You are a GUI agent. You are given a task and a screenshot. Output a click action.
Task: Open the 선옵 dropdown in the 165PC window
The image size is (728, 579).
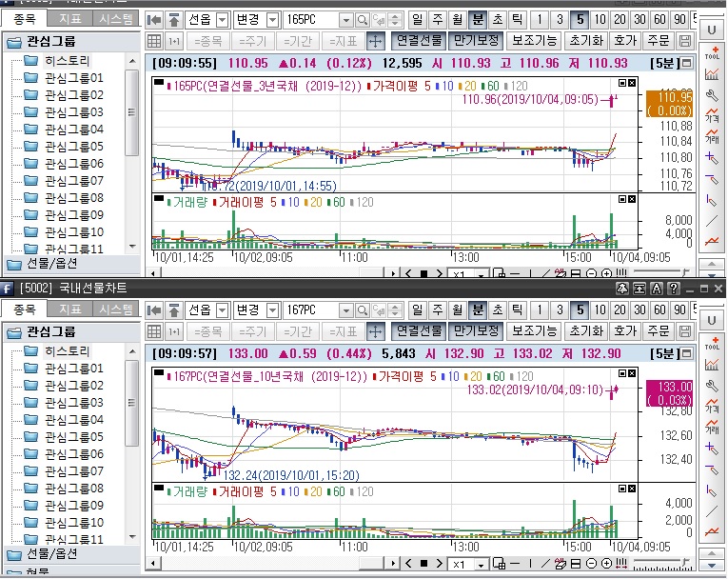pos(223,20)
